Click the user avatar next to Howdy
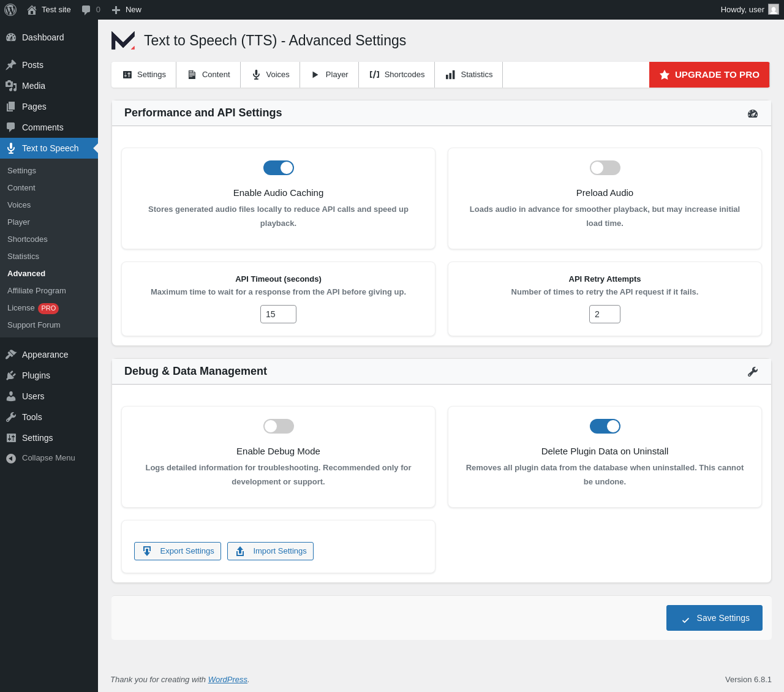 774,9
